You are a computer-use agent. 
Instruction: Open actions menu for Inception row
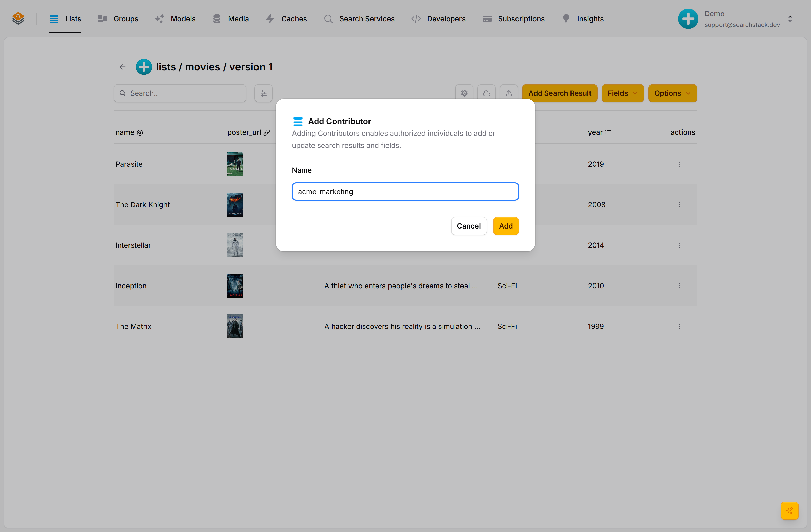tap(679, 286)
